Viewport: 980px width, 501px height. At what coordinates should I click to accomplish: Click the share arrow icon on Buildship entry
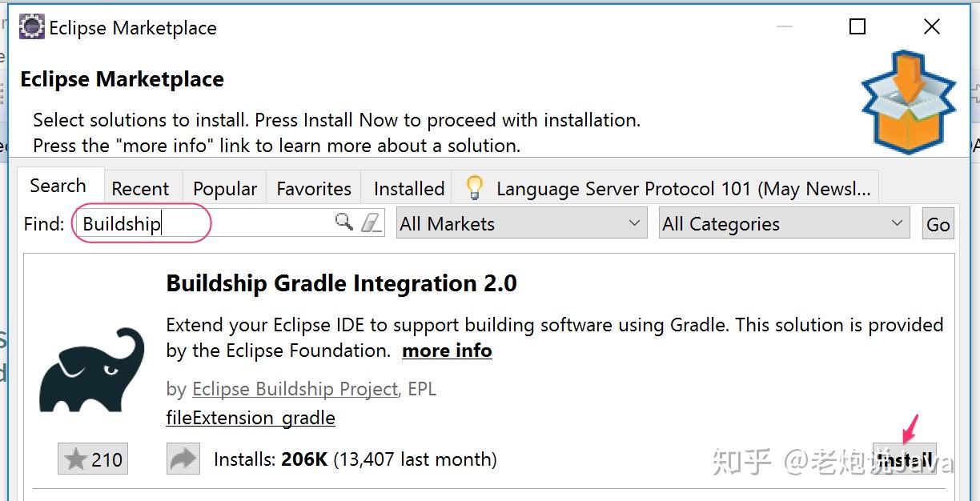point(183,459)
